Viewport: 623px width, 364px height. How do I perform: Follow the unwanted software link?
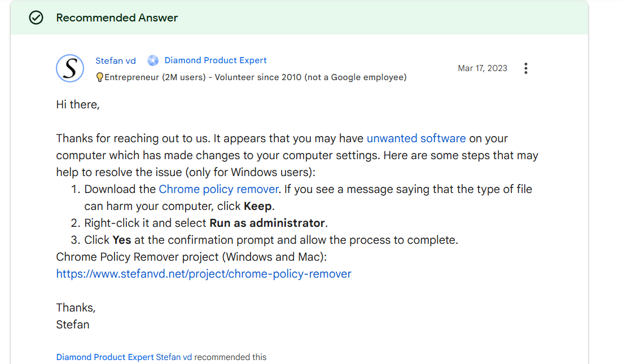click(x=416, y=138)
